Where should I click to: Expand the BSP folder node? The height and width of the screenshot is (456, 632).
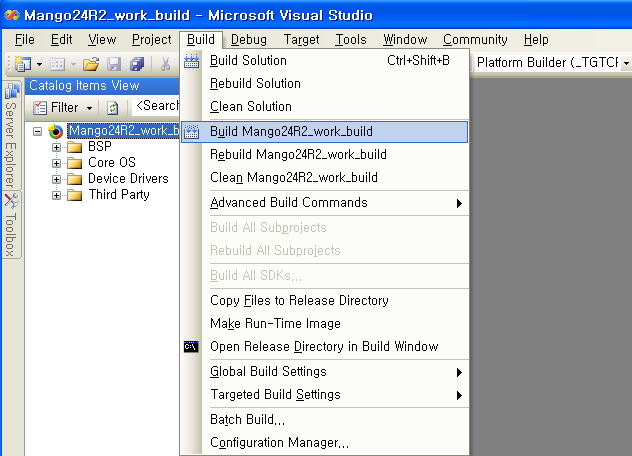click(56, 148)
